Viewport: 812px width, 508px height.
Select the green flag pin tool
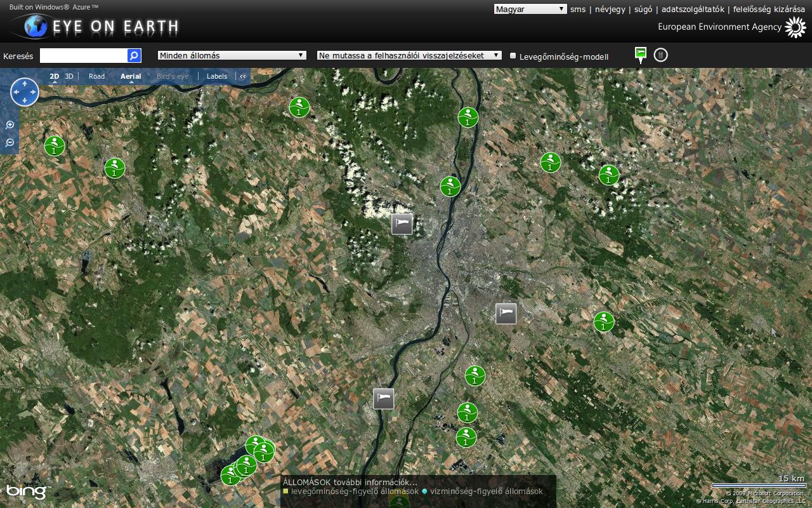click(x=641, y=54)
